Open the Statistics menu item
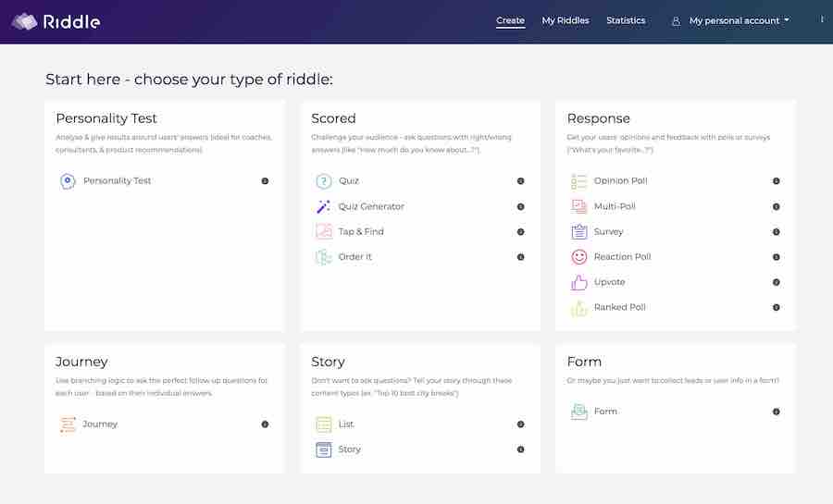This screenshot has width=833, height=504. point(626,20)
